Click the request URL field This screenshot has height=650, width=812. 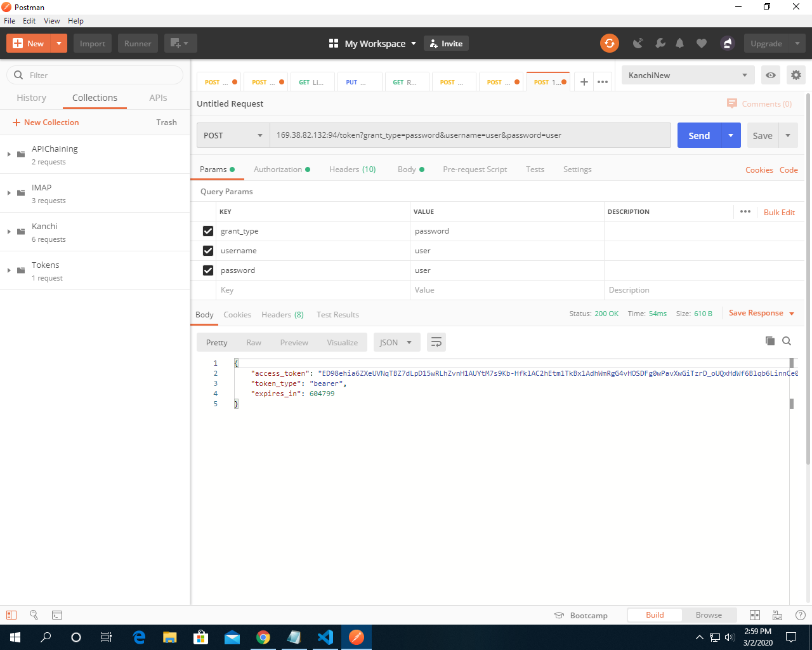tap(470, 135)
